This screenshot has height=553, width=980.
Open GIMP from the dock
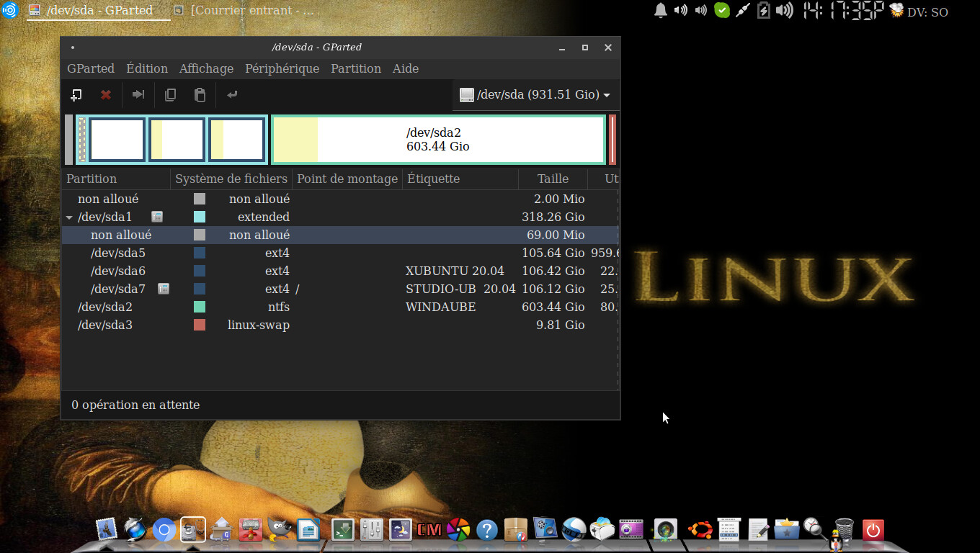(280, 530)
